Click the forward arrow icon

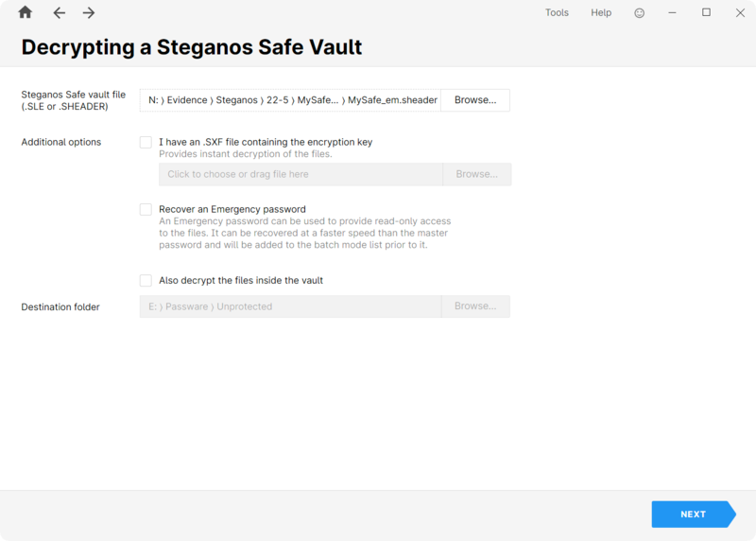click(89, 13)
